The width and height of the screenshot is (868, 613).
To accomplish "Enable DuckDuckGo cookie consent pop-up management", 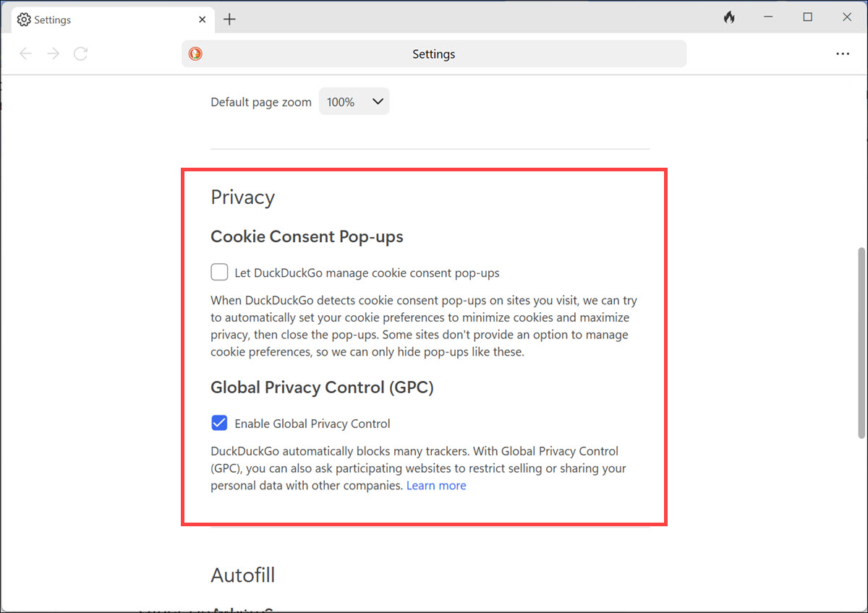I will (219, 273).
